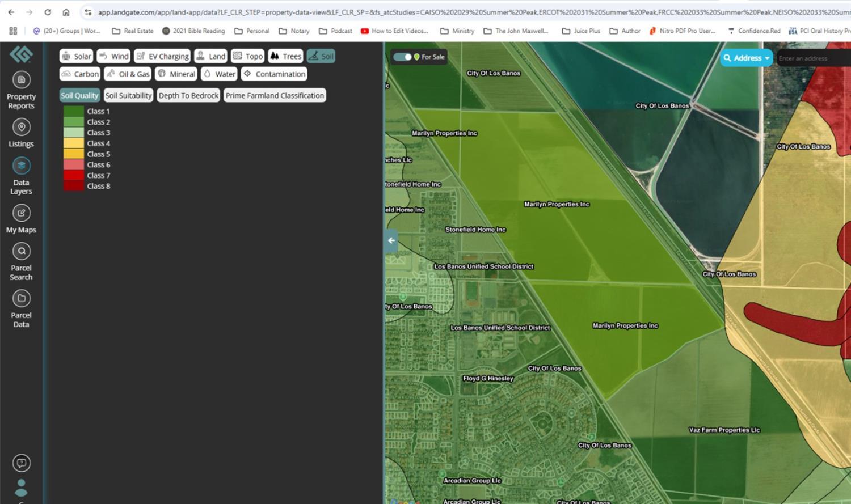The width and height of the screenshot is (851, 504).
Task: Toggle the For Sale switch
Action: [x=403, y=57]
